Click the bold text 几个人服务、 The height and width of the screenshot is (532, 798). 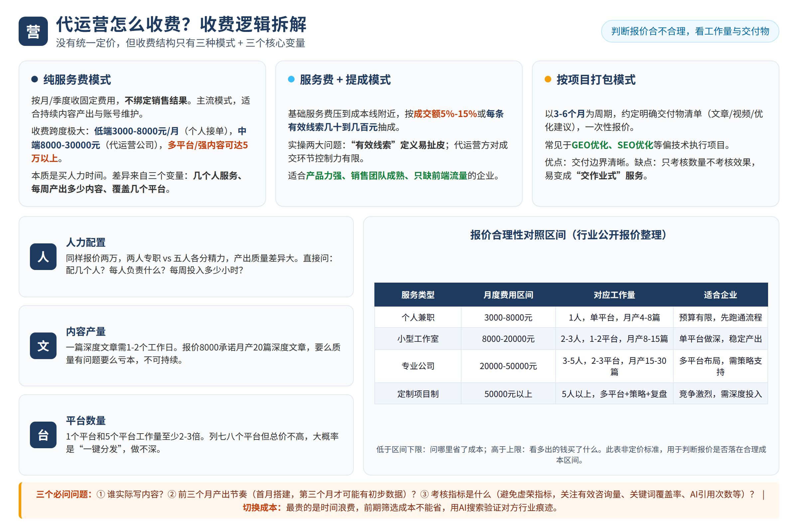219,176
